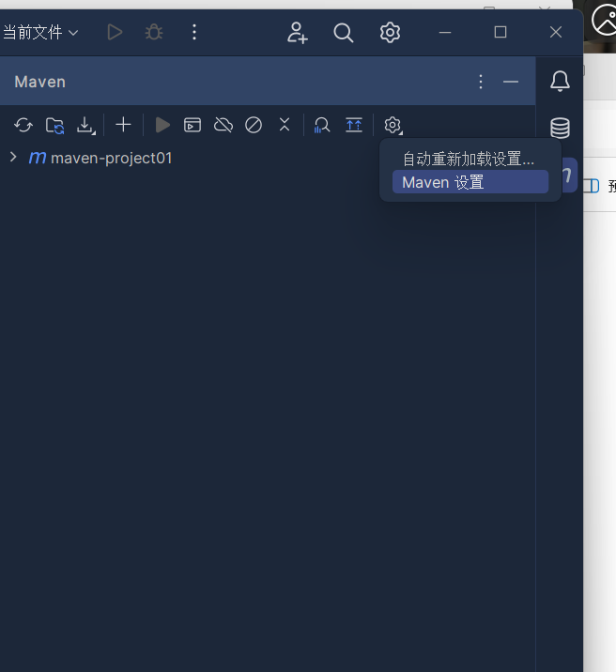Image resolution: width=616 pixels, height=672 pixels.
Task: Download sources and documentation icon
Action: pos(85,125)
